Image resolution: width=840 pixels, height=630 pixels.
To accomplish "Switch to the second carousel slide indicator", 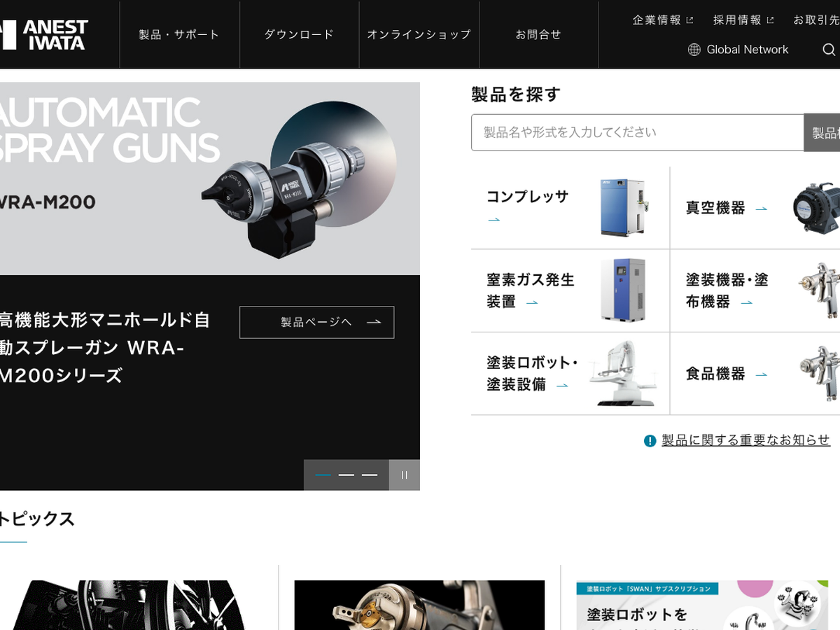I will click(x=346, y=475).
